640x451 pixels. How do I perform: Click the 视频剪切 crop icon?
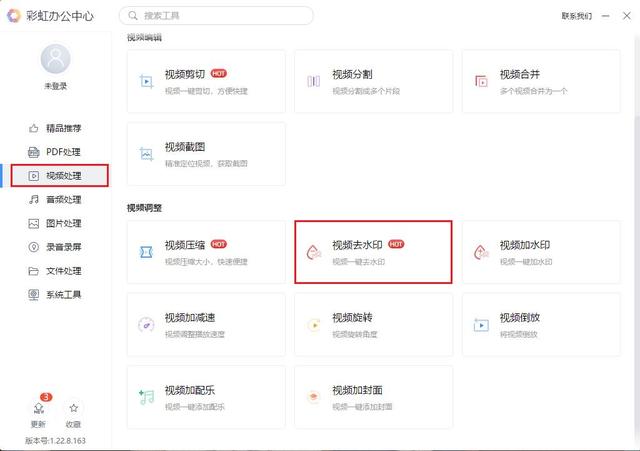coord(146,81)
